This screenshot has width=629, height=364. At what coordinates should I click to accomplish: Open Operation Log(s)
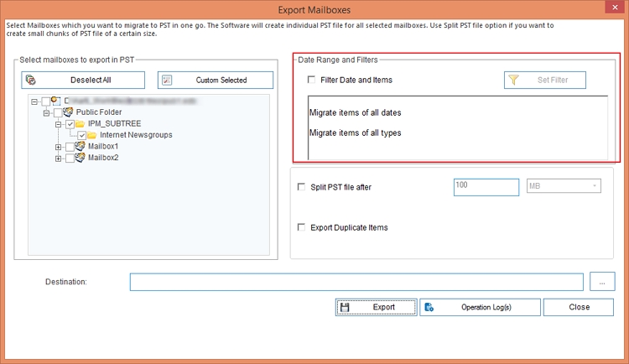481,307
